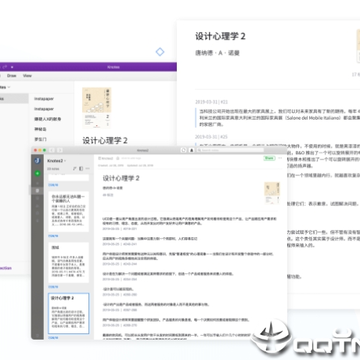Focus the Search notes field in Evernote
Screen dimensions: 360x360
click(x=230, y=150)
